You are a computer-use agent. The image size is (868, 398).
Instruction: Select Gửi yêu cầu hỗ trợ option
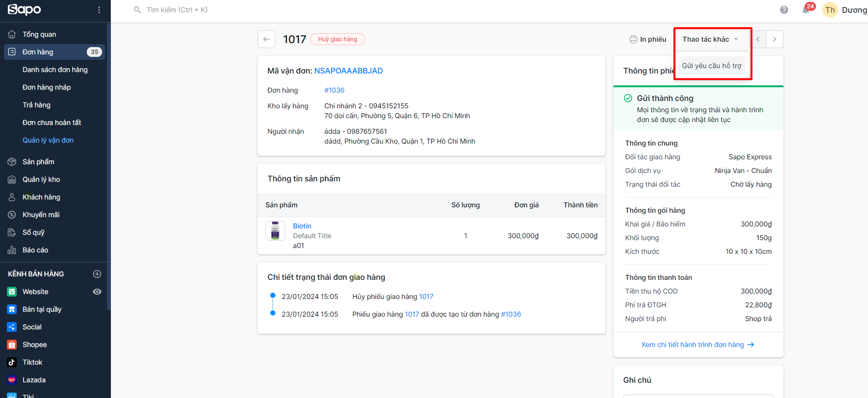711,66
